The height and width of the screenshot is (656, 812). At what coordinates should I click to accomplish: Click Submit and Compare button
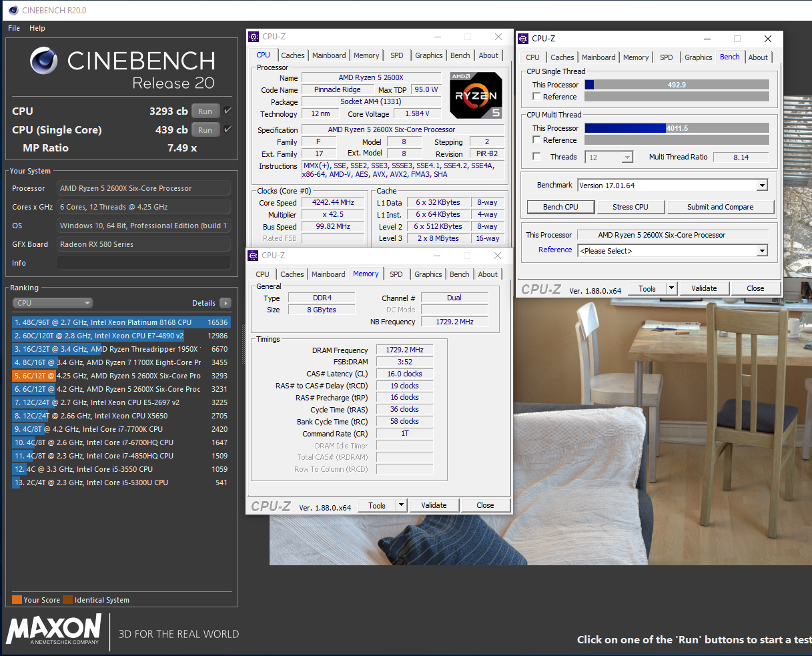pyautogui.click(x=721, y=207)
